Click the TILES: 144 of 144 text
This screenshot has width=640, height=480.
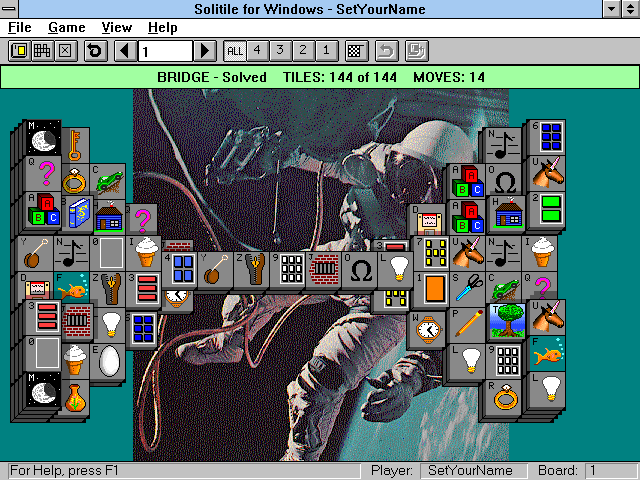pos(340,77)
